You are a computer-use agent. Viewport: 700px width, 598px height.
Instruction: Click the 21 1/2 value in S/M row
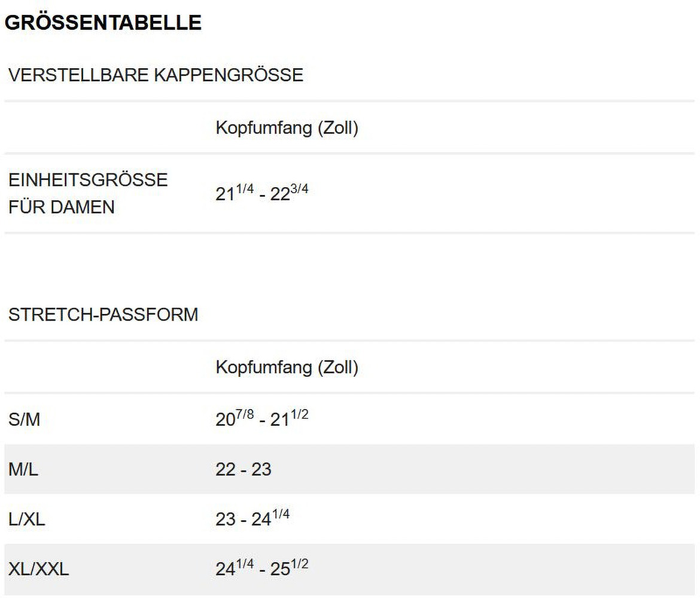click(x=290, y=419)
